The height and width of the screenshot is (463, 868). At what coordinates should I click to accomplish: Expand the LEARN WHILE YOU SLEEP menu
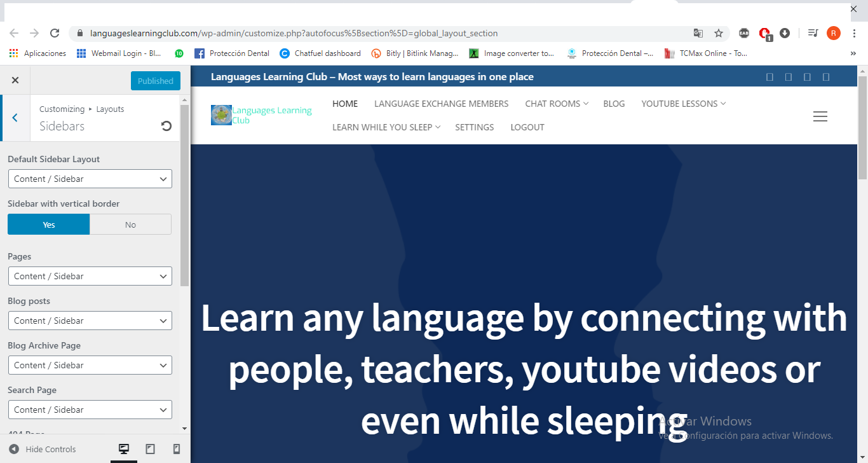pos(386,127)
